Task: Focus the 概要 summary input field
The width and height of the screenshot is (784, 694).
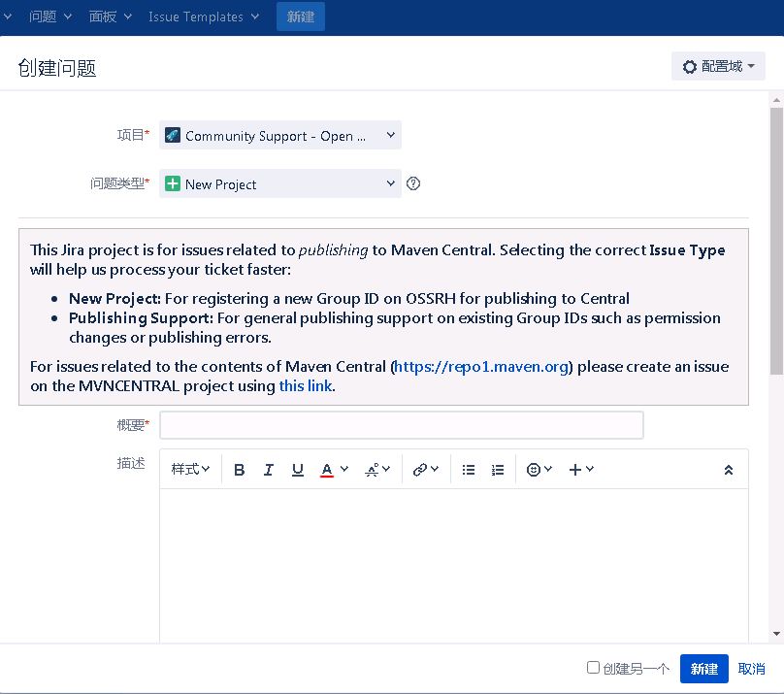Action: pos(401,425)
